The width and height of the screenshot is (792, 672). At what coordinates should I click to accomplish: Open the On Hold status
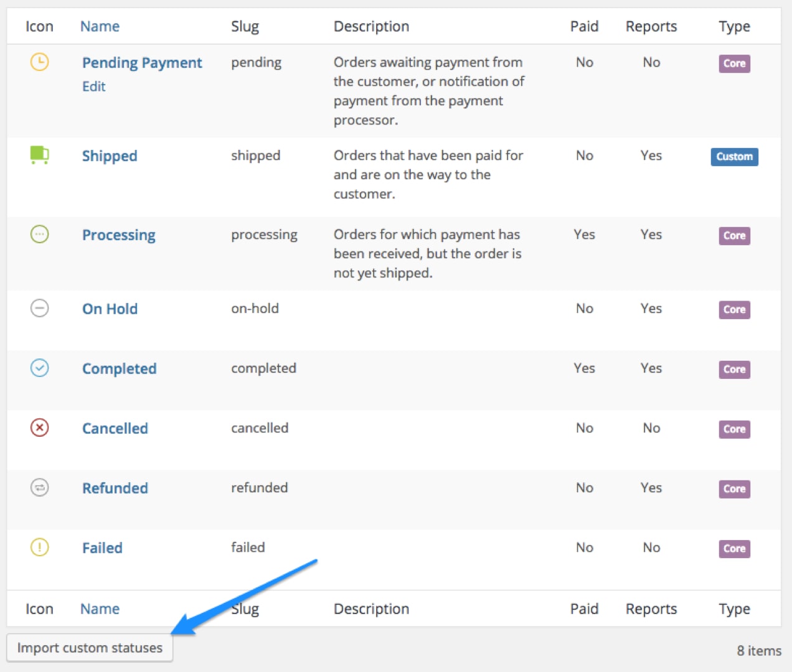click(x=110, y=309)
